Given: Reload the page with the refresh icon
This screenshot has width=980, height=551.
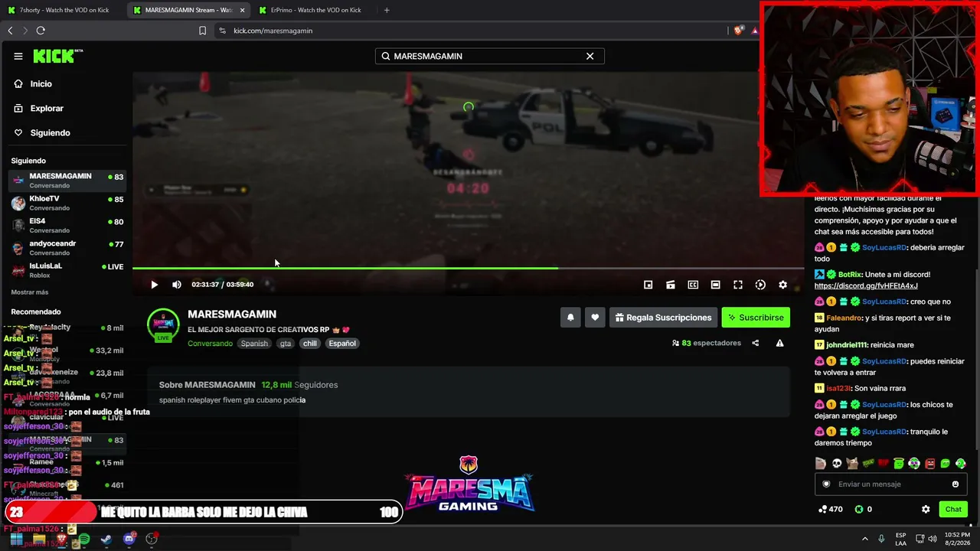Looking at the screenshot, I should click(41, 31).
